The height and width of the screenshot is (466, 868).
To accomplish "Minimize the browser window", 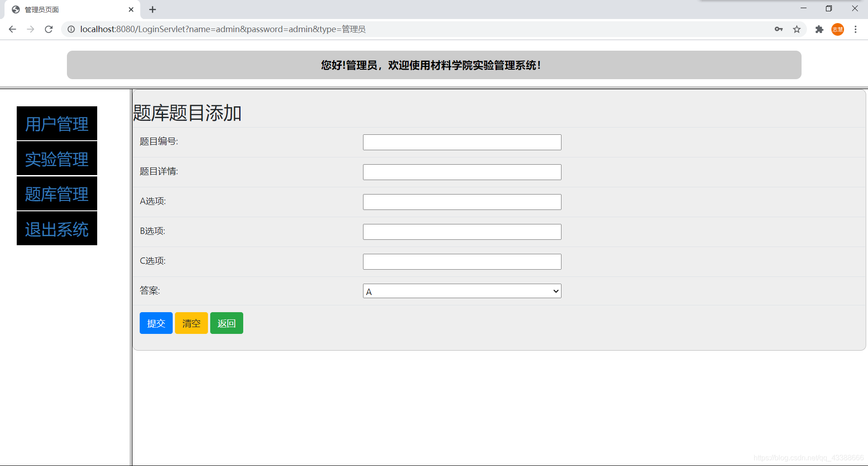I will pyautogui.click(x=803, y=9).
